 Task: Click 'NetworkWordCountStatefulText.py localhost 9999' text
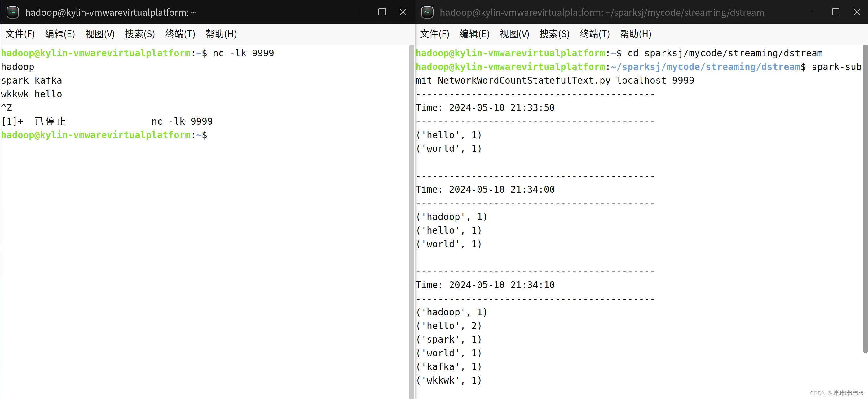(566, 81)
